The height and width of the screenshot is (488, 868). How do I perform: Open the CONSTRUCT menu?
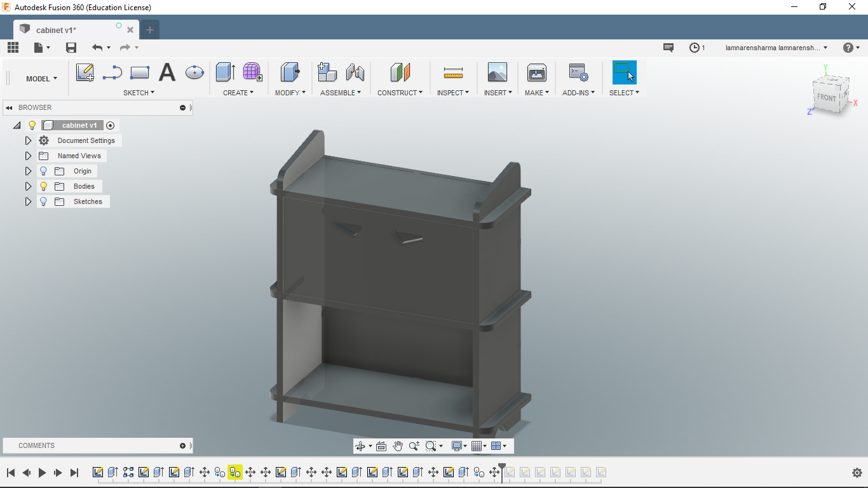(400, 93)
